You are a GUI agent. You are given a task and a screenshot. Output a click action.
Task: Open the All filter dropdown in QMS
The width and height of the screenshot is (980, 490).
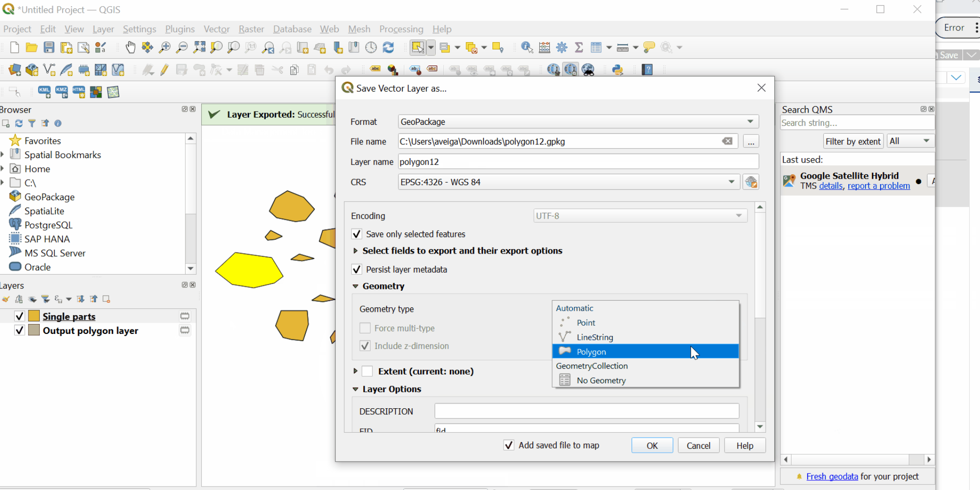(x=910, y=141)
